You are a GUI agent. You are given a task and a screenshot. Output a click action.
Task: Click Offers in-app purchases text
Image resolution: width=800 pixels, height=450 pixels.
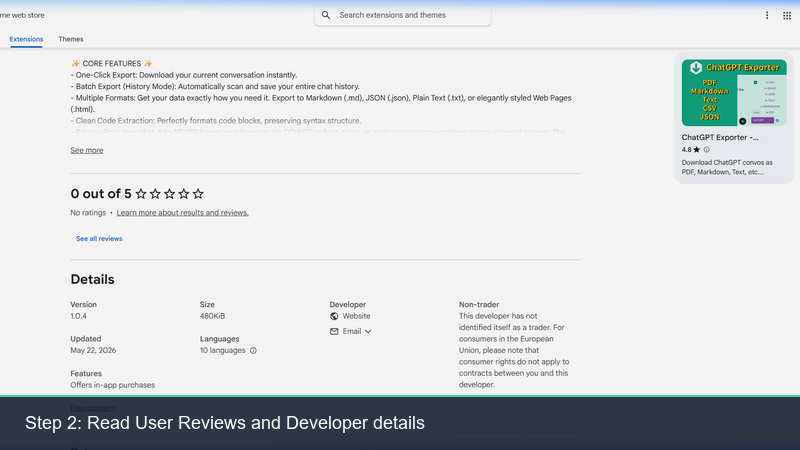(x=112, y=385)
